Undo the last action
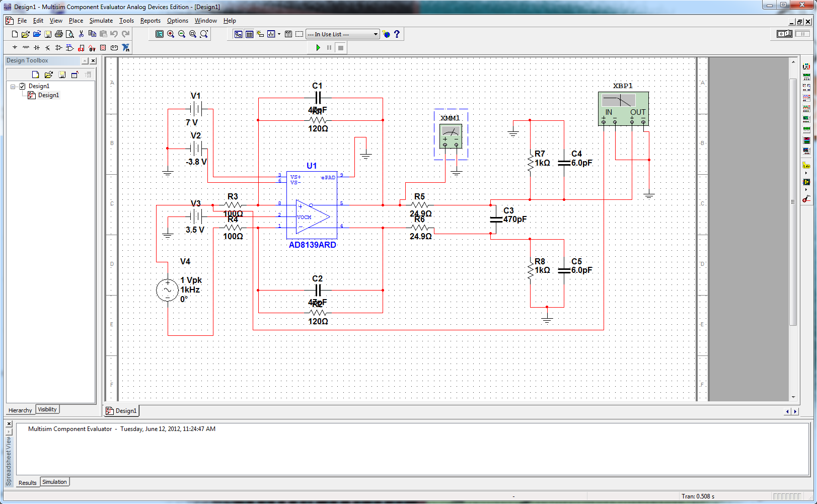This screenshot has height=504, width=817. (x=114, y=34)
